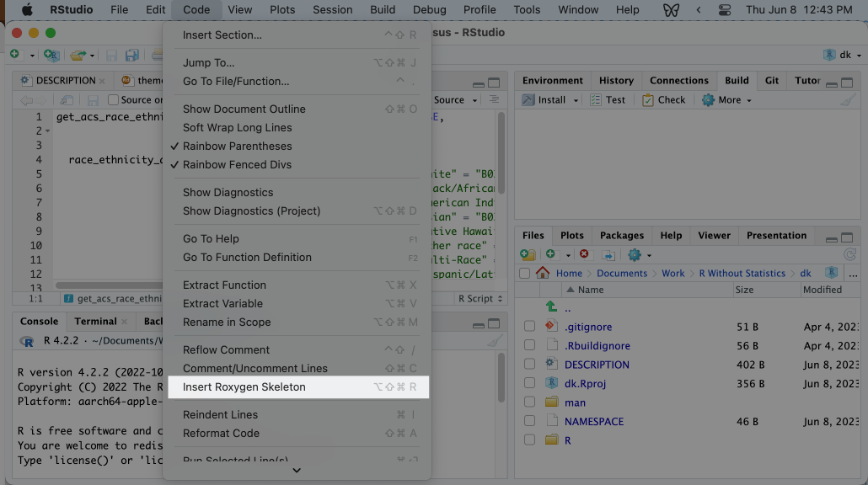
Task: Click the New File plus icon
Action: coord(15,54)
